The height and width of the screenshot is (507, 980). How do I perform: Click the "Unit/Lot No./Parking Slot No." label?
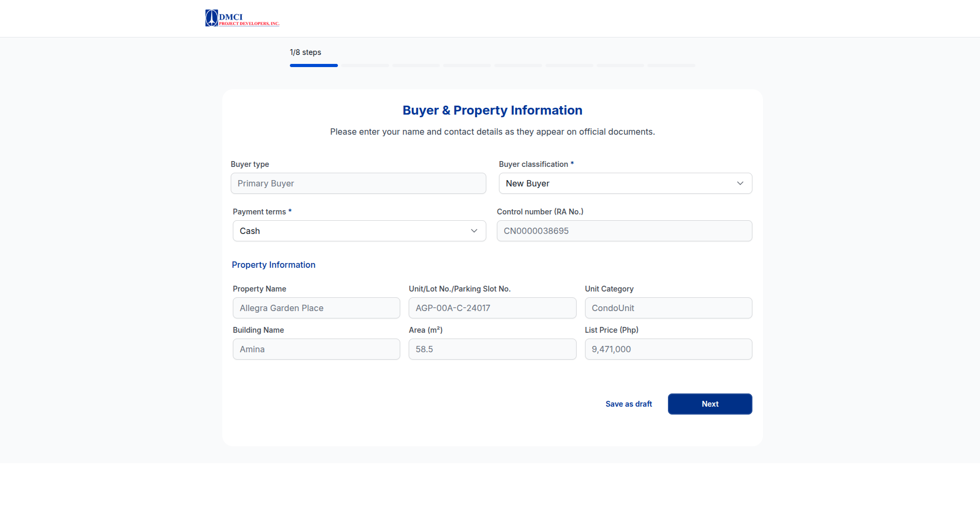coord(459,289)
